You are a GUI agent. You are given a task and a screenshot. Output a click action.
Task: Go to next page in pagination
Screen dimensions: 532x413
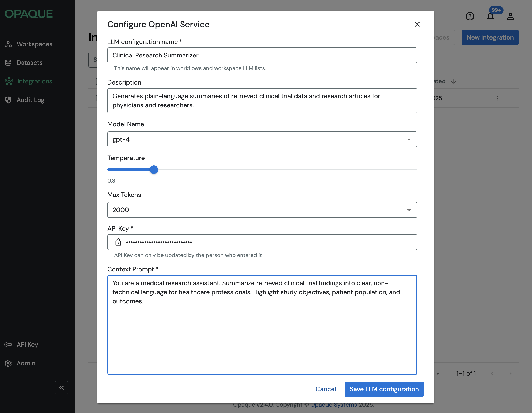click(x=510, y=373)
